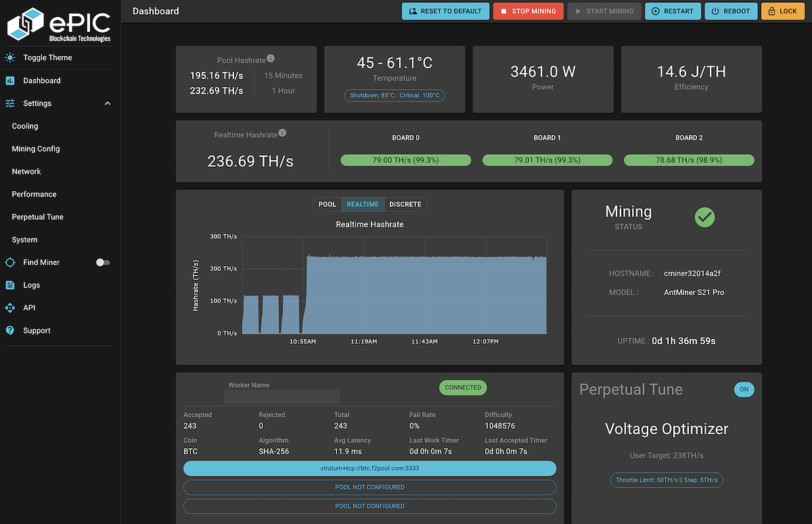The height and width of the screenshot is (524, 812).
Task: Turn off the Perpetual Tune switch
Action: (744, 389)
